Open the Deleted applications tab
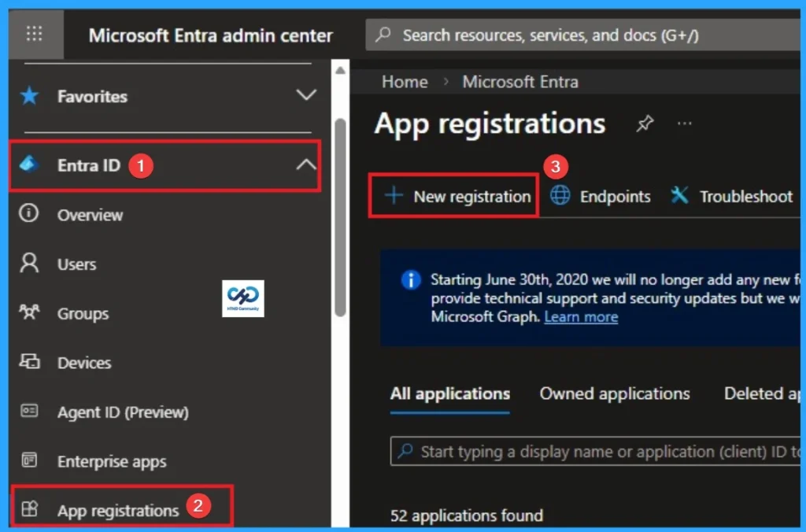 (x=762, y=393)
